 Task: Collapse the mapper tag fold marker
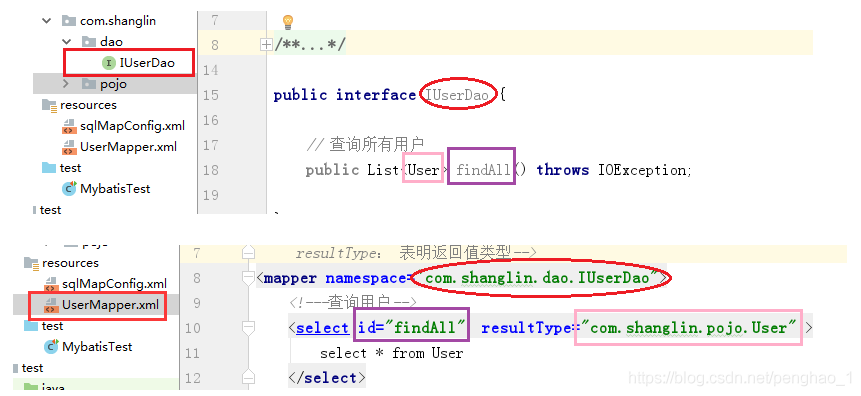pos(248,278)
